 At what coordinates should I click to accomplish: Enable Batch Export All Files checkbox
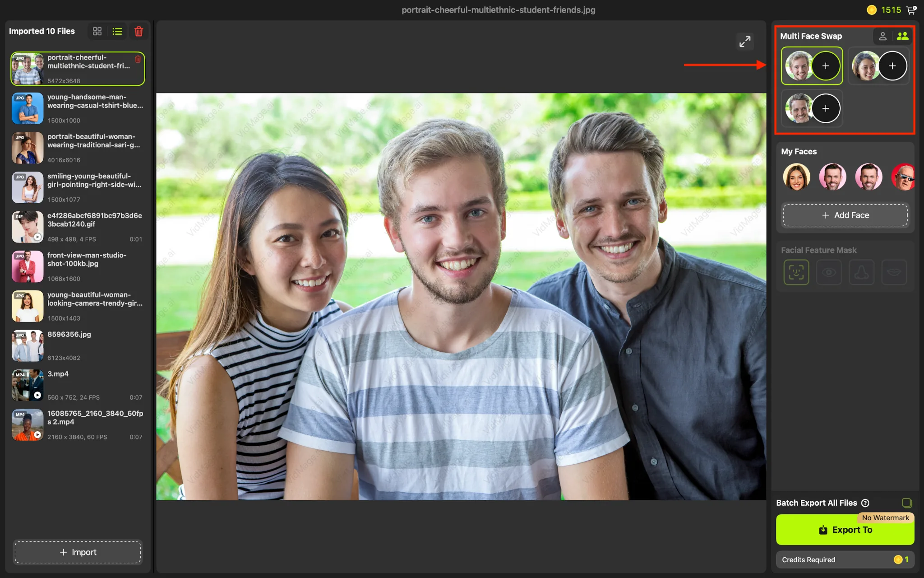point(907,503)
